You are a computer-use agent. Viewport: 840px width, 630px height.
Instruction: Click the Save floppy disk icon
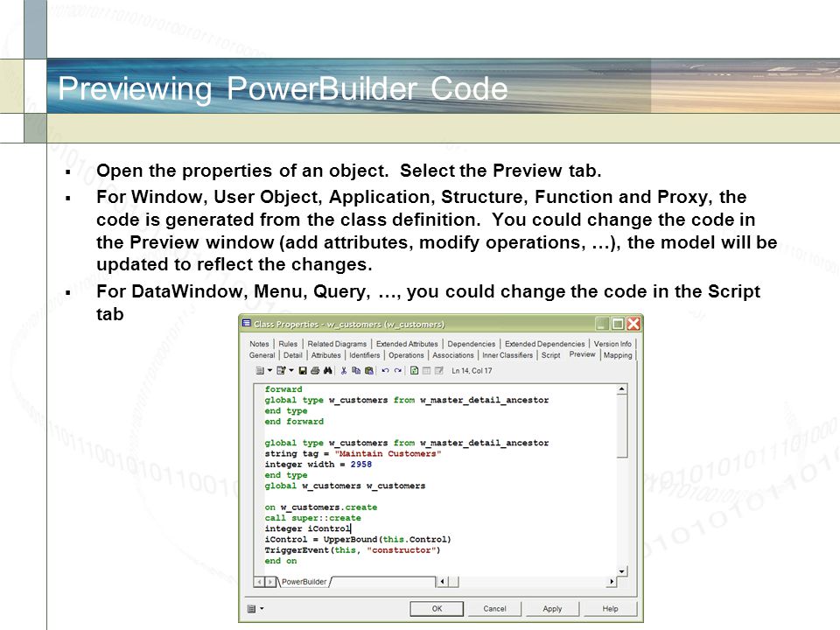coord(303,370)
